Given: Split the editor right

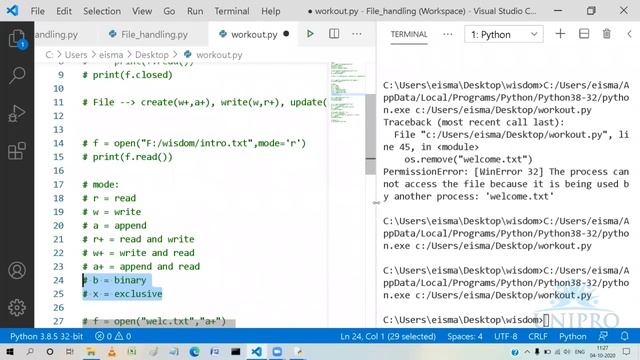Looking at the screenshot, I should 334,34.
